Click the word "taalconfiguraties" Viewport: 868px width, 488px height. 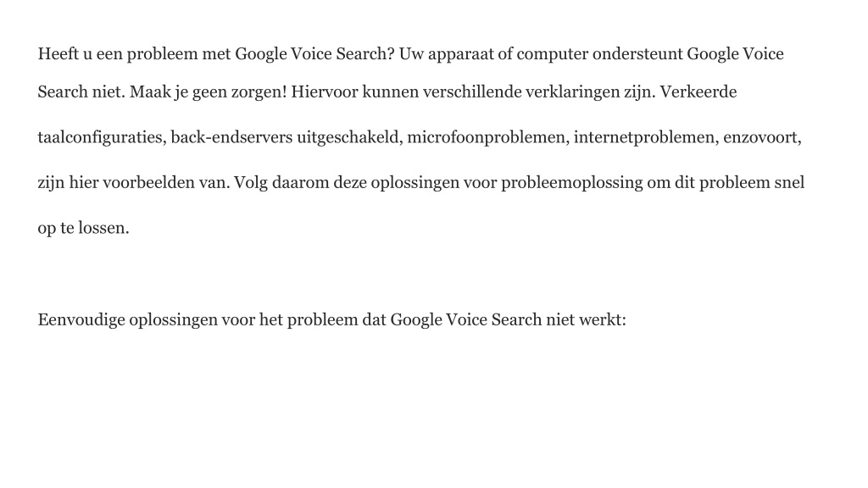pos(102,138)
